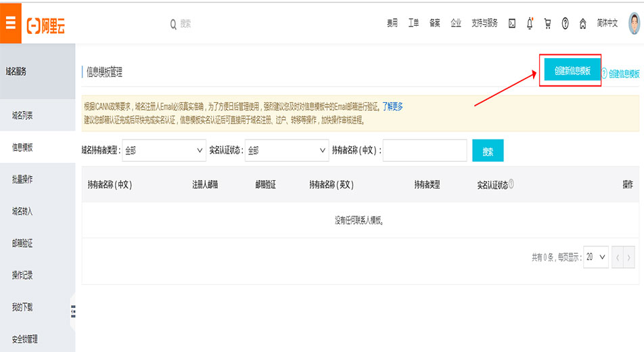Open 批量操作 in the sidebar
The width and height of the screenshot is (644, 352).
click(x=22, y=179)
